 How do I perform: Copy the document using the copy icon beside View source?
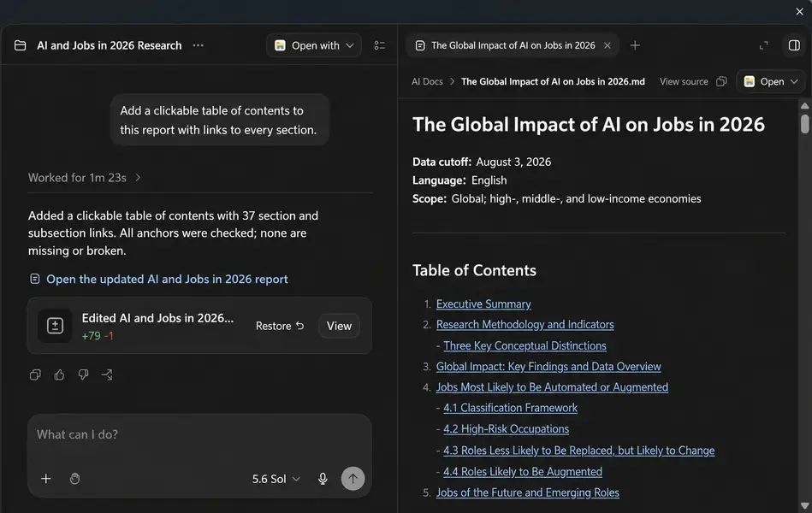click(x=721, y=81)
